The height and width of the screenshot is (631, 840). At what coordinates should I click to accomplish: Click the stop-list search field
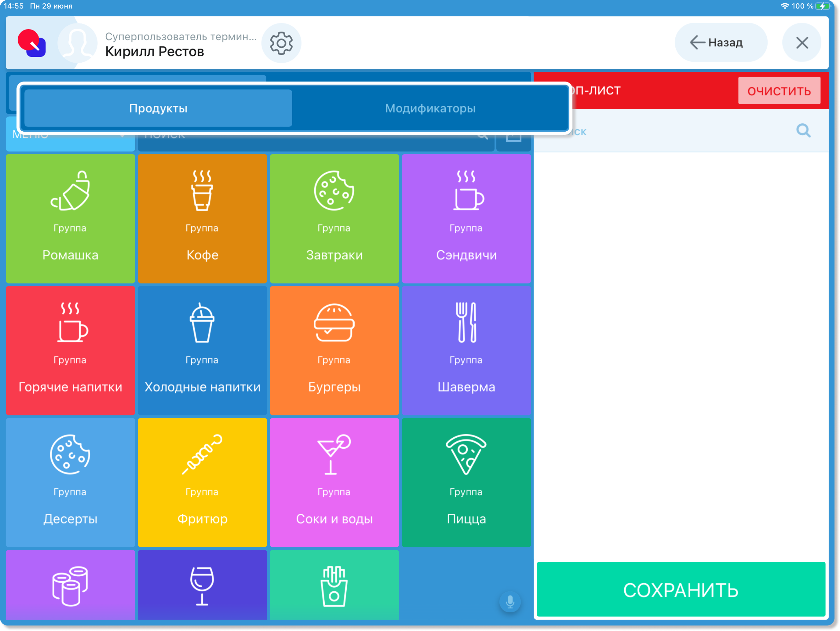681,131
